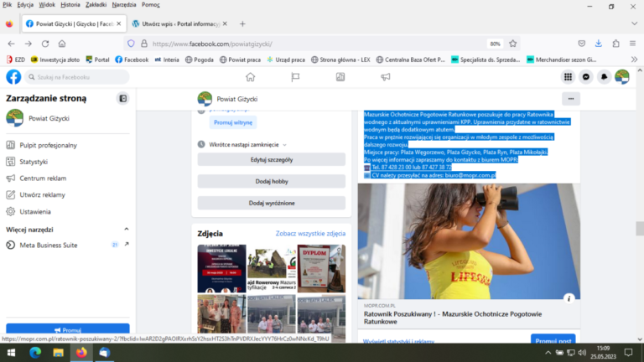Open Pages flag icon in top nav
Screen dimensions: 644x362
295,77
